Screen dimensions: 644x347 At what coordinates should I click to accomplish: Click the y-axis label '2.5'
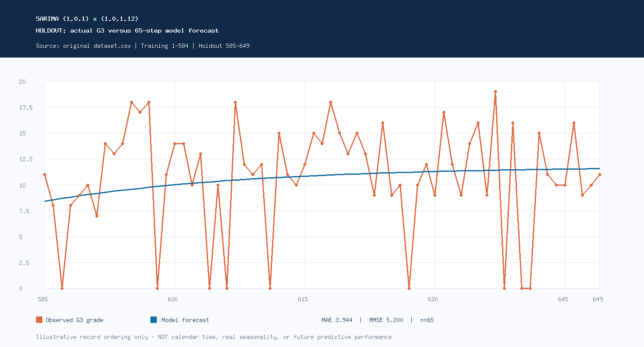coord(24,263)
